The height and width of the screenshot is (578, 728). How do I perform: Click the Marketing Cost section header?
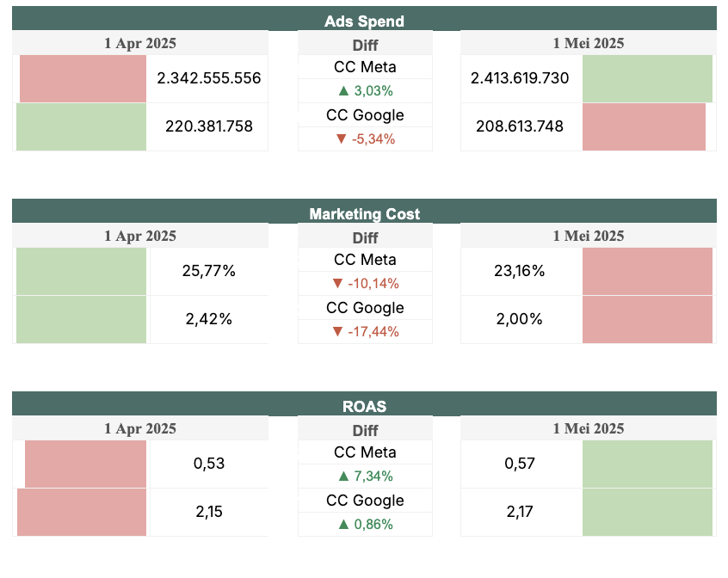(364, 213)
